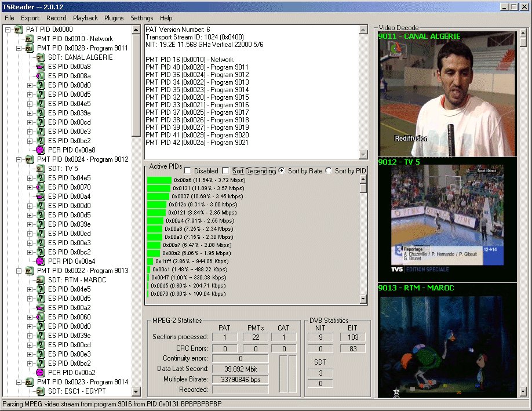
Task: Click the unknown-stream icon for ES PID 0x00e3 under Program 9012
Action: click(x=40, y=243)
